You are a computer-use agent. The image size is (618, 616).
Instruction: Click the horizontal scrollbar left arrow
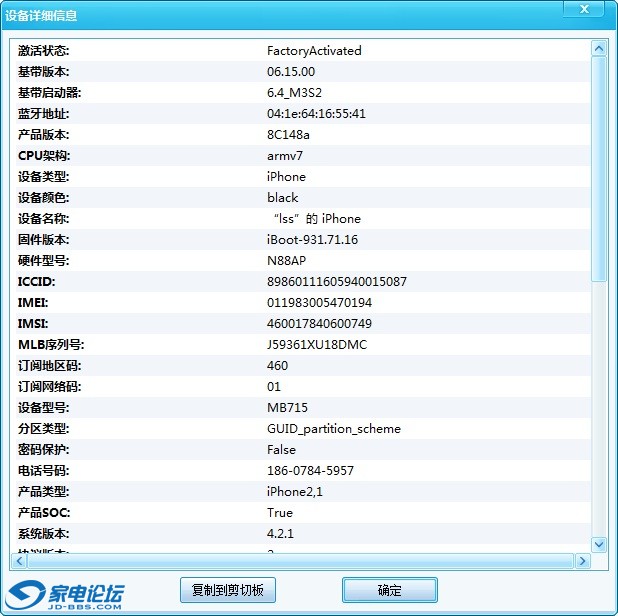pyautogui.click(x=19, y=561)
